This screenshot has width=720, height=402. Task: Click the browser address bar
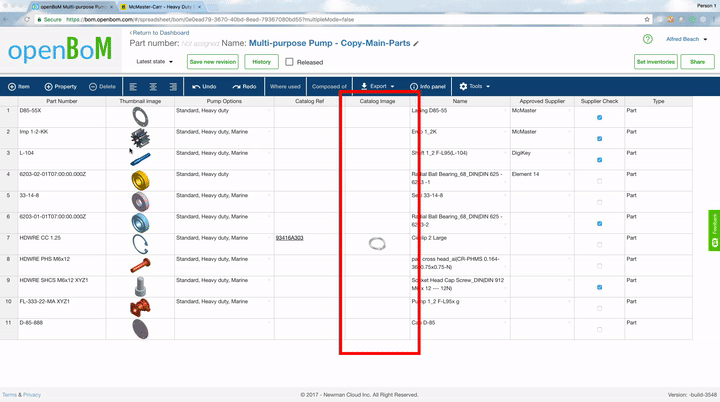coord(340,19)
